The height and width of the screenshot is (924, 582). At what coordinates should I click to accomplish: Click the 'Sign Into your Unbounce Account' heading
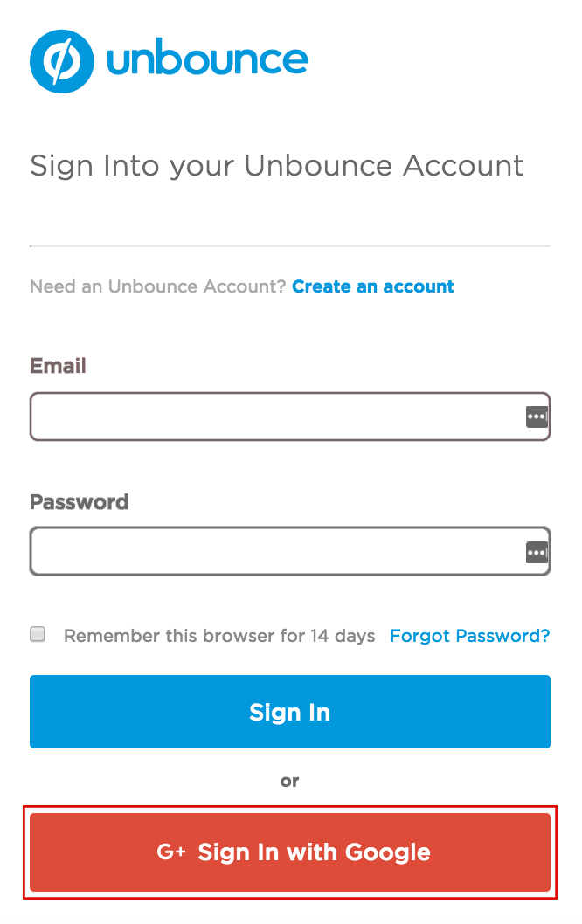click(277, 166)
